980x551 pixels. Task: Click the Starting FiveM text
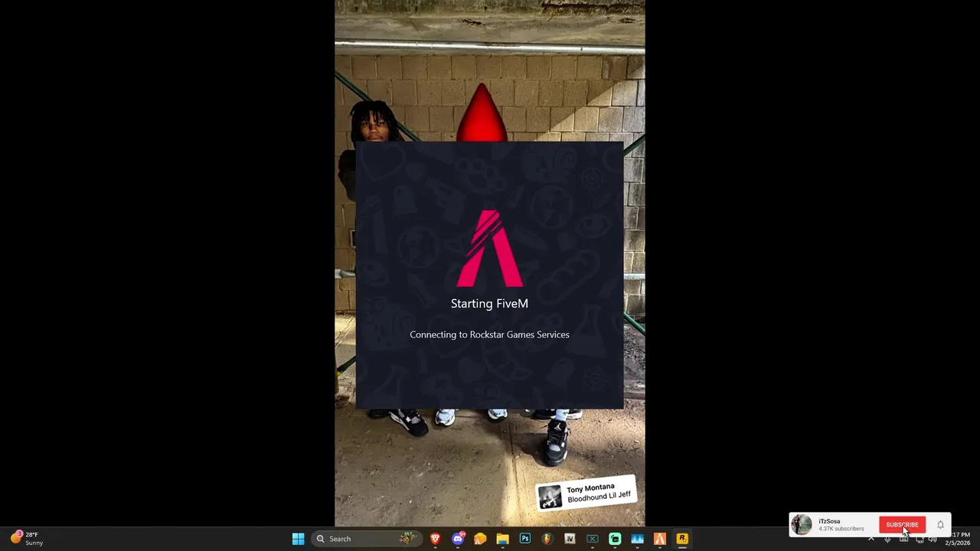pyautogui.click(x=489, y=304)
